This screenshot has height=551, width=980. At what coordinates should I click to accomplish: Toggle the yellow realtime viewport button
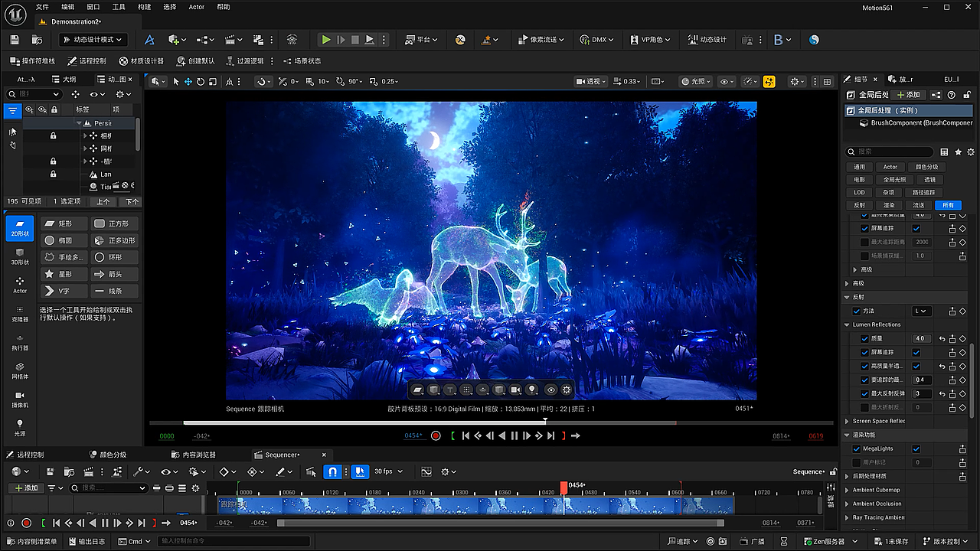tap(769, 81)
